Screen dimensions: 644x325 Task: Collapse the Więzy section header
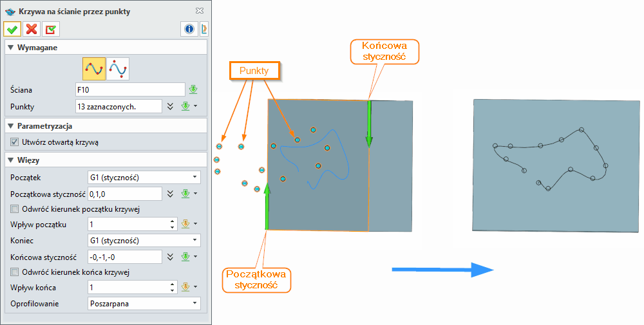(x=10, y=160)
